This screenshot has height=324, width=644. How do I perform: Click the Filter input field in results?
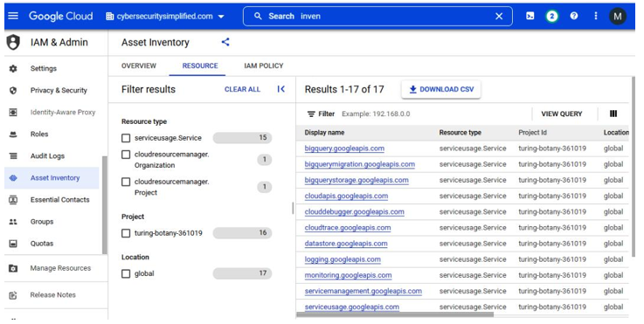[432, 114]
